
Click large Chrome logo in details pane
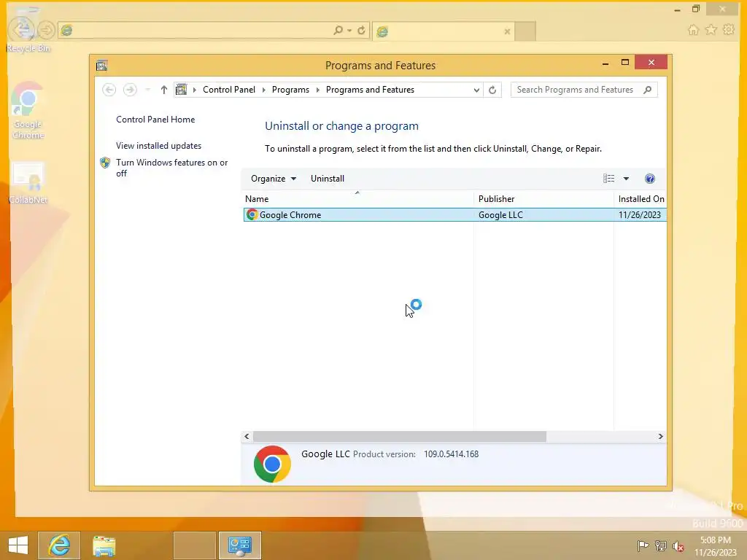coord(273,464)
